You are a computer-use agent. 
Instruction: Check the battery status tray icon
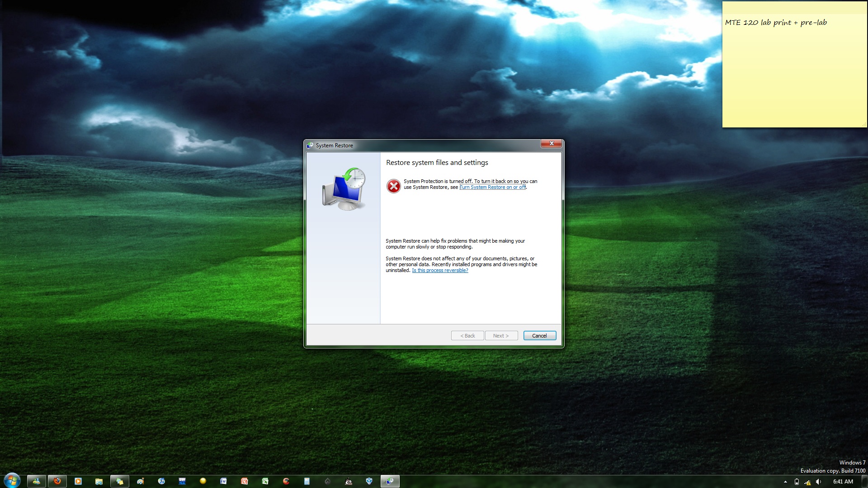click(797, 482)
